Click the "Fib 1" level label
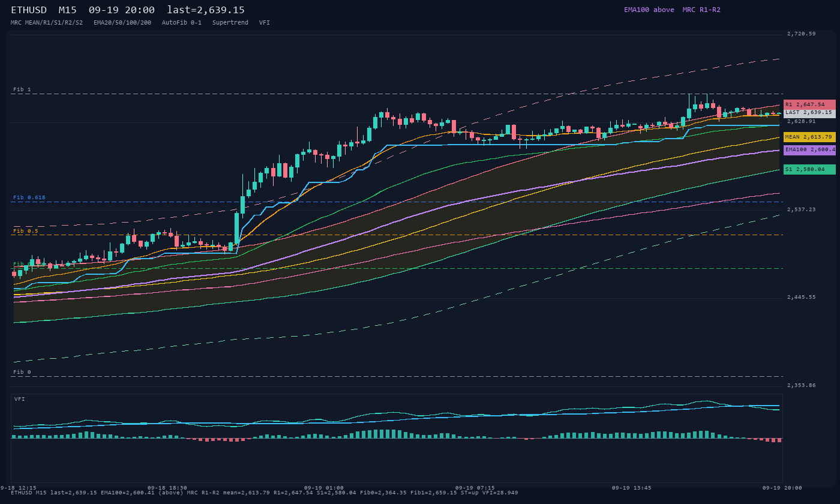Screen dimensions: 840x504 (x=22, y=89)
